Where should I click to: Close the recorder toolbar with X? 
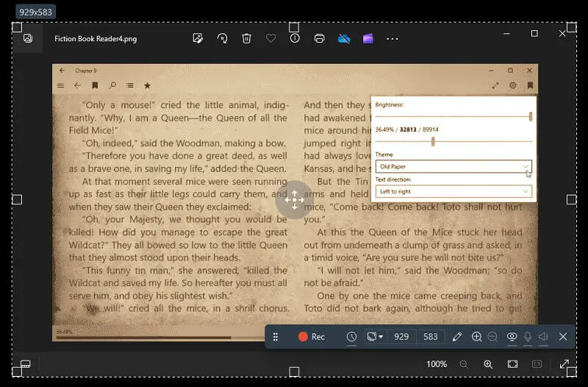coord(563,337)
